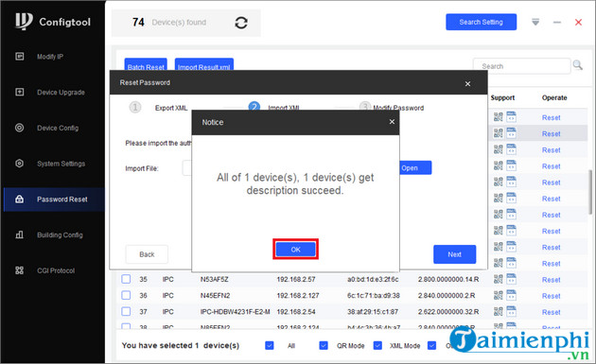Click the Building Config icon
This screenshot has height=364, width=596.
19,234
